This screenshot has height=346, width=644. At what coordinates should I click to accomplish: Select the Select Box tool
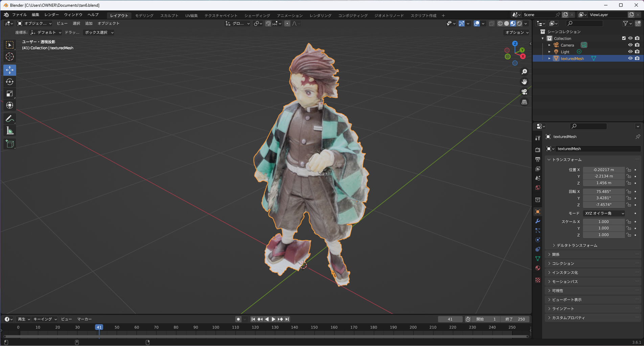click(10, 45)
